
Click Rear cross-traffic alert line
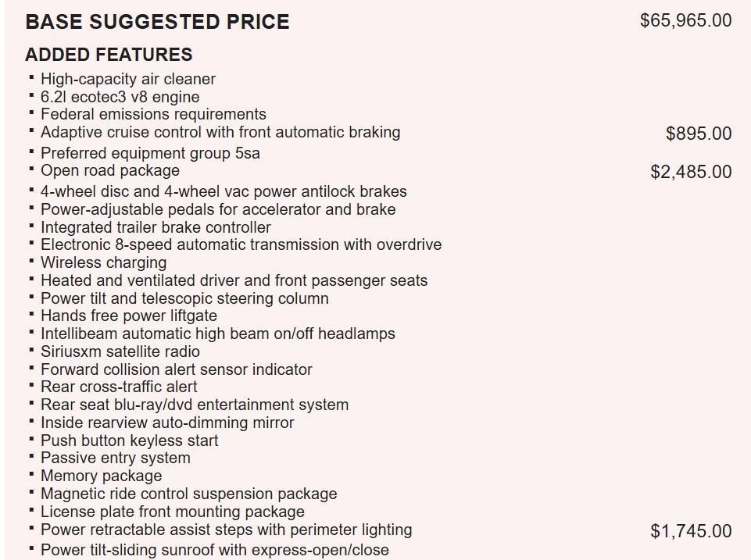pyautogui.click(x=119, y=387)
